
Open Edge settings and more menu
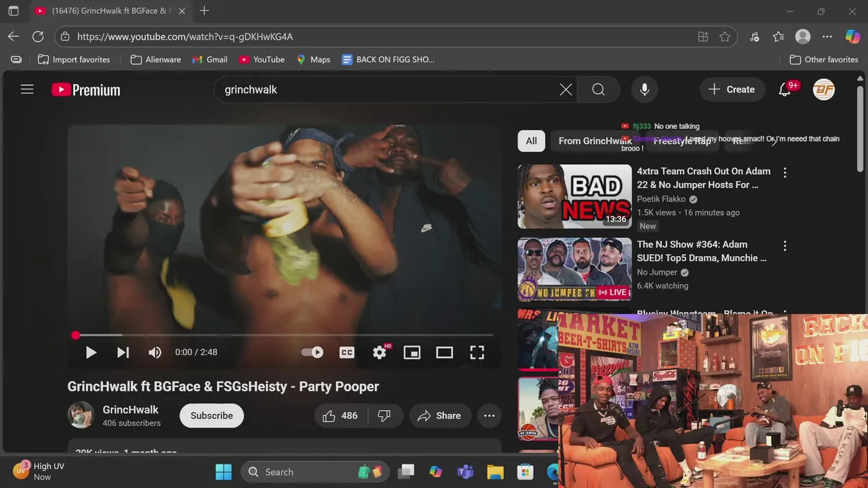pos(827,37)
